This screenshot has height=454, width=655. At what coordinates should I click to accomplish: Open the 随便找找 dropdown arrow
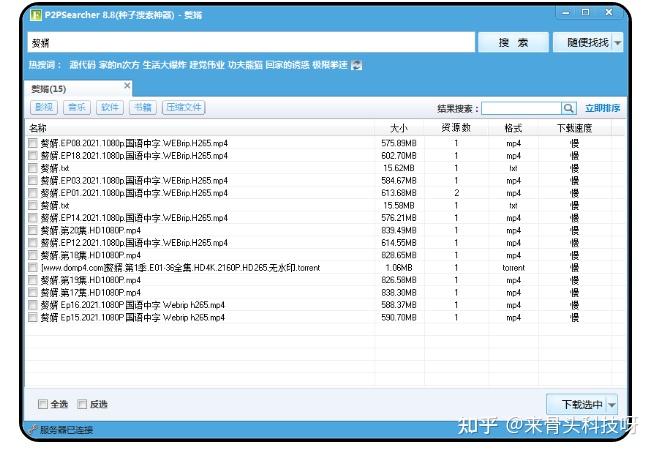pyautogui.click(x=617, y=43)
